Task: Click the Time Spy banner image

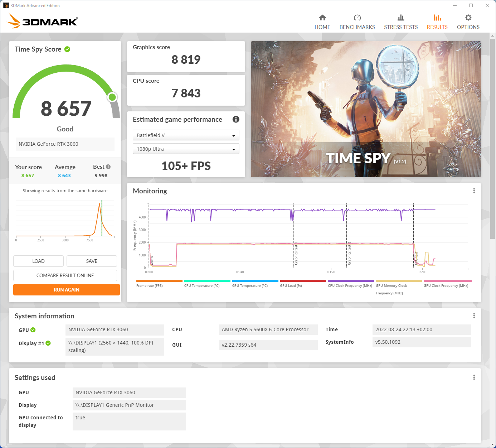Action: [x=366, y=109]
